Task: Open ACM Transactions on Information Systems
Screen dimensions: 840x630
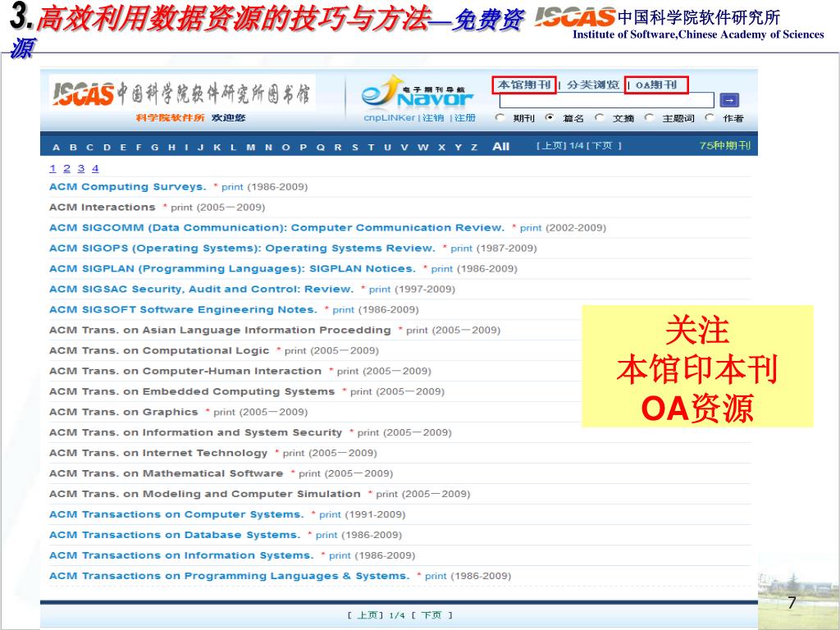Action: pyautogui.click(x=181, y=555)
